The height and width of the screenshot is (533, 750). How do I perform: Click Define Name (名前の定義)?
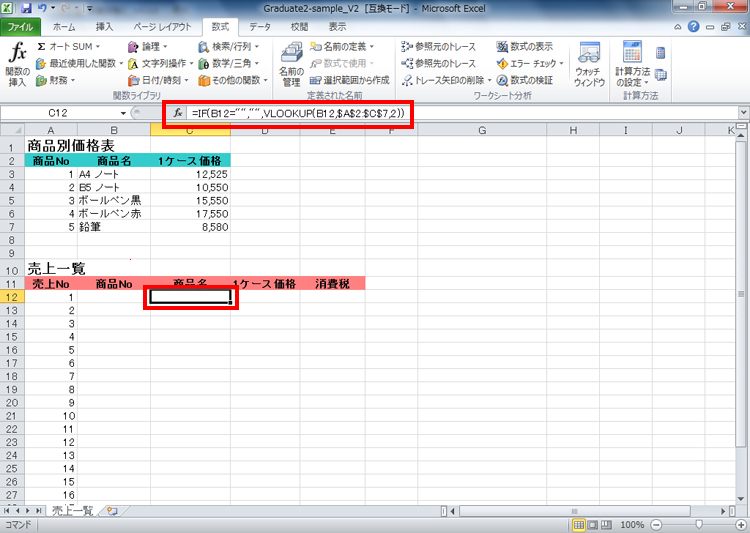point(342,46)
